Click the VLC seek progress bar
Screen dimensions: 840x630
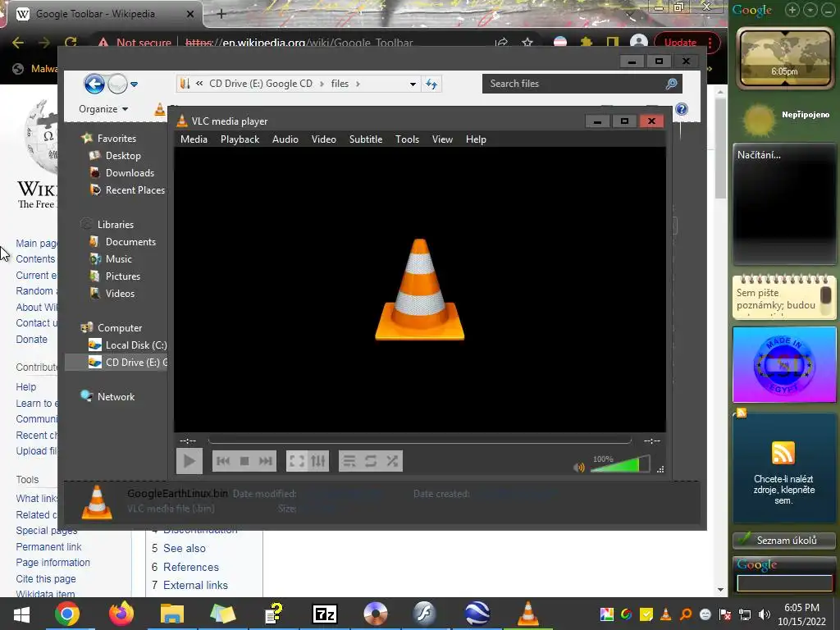(x=419, y=441)
